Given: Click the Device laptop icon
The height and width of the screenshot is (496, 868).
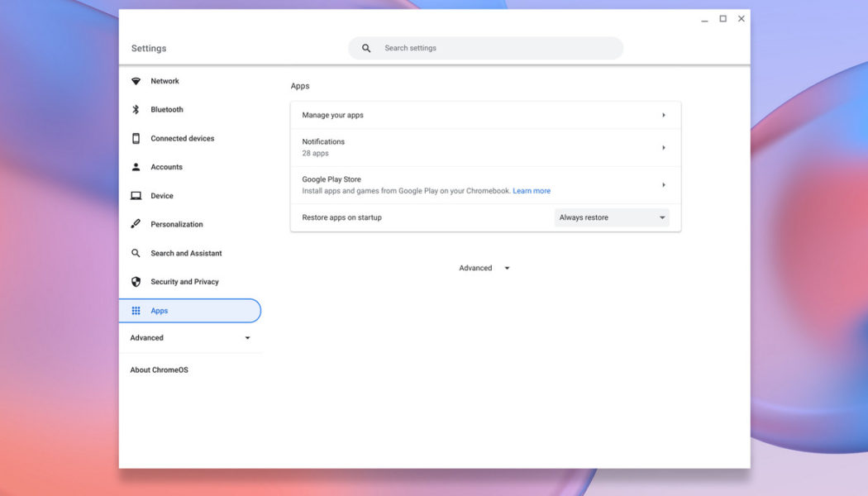Looking at the screenshot, I should pos(135,195).
